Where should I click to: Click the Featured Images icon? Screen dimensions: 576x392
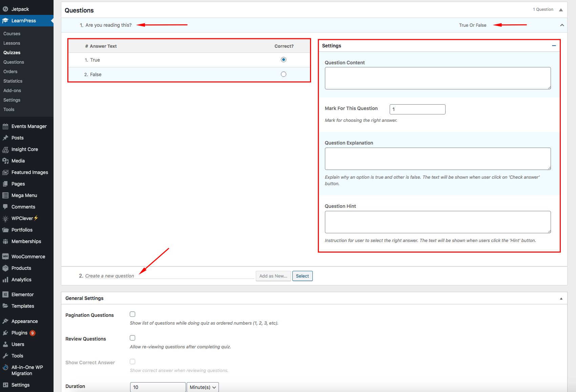5,172
